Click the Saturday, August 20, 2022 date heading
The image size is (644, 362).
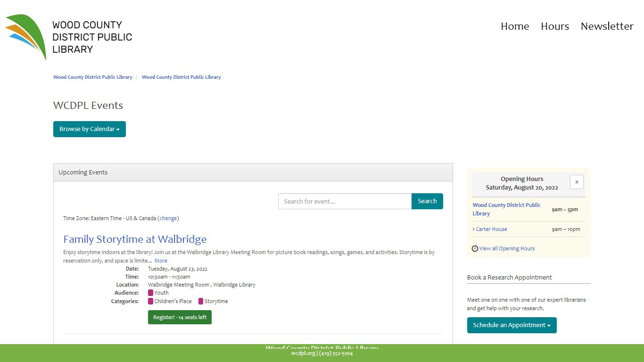point(522,188)
